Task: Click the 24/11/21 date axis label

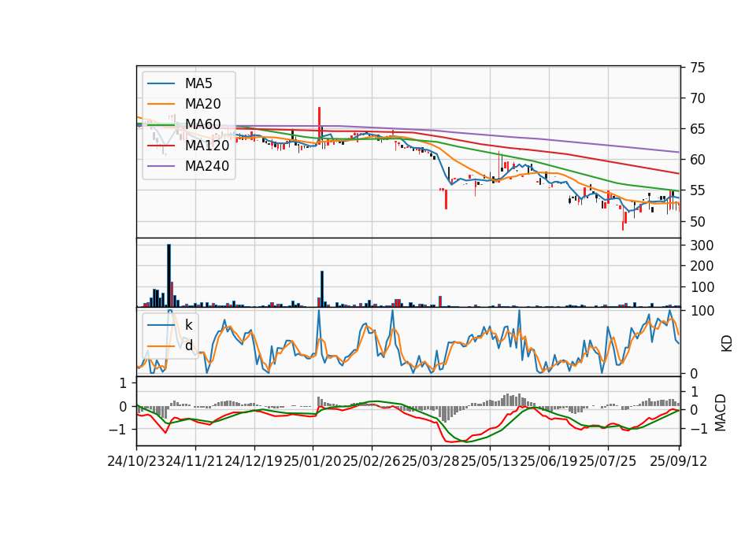Action: click(x=195, y=461)
